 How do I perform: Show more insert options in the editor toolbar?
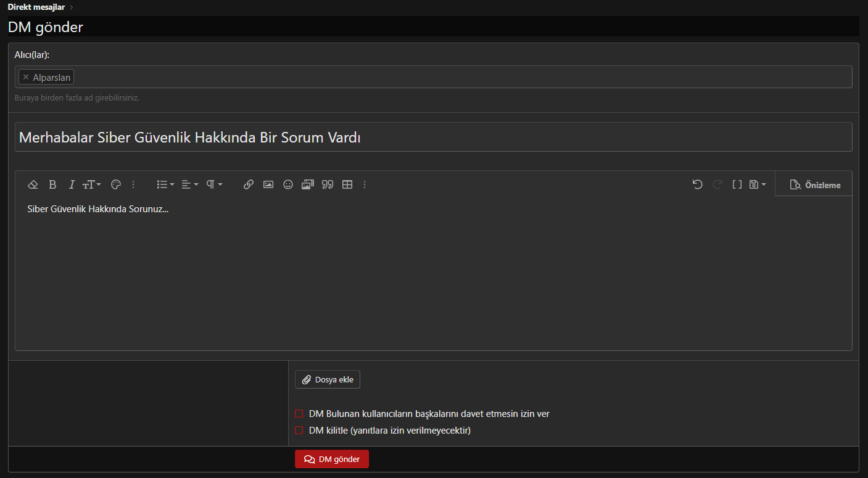pyautogui.click(x=365, y=184)
